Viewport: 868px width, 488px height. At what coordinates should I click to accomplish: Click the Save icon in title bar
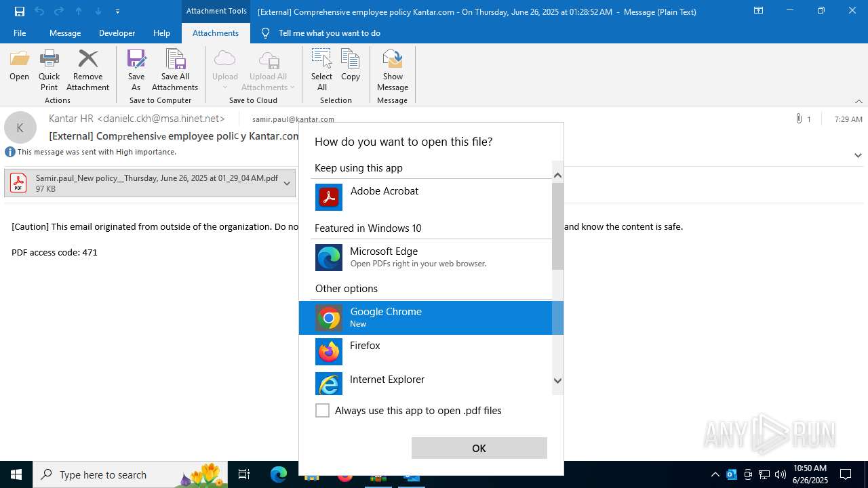[20, 11]
